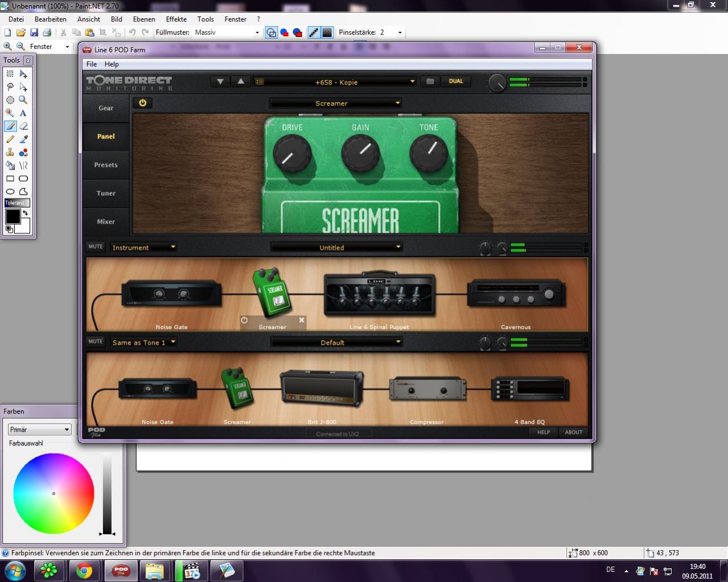Select the Paint Bucket tool

(x=10, y=166)
